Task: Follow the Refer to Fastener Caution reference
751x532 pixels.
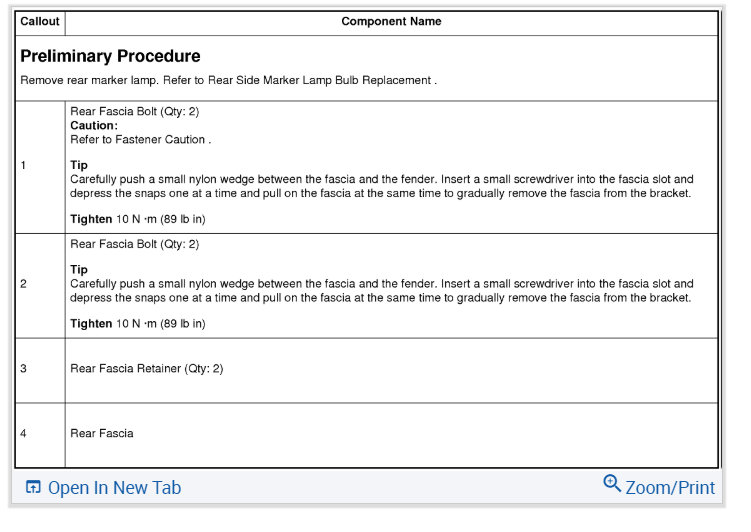Action: pyautogui.click(x=140, y=140)
